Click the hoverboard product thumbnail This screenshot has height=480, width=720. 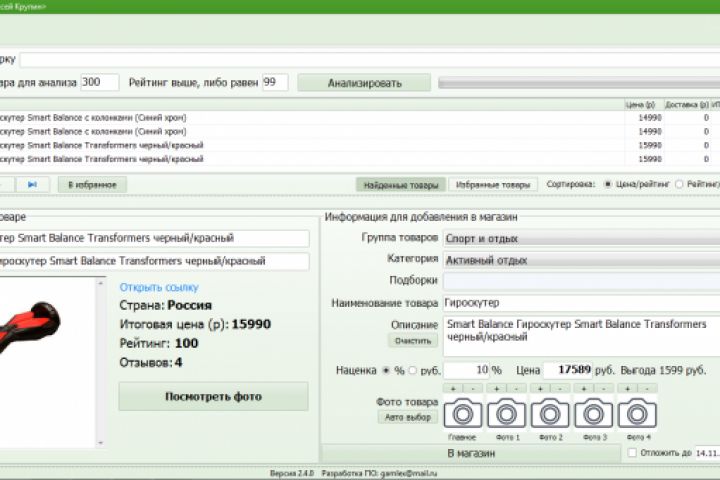click(x=30, y=327)
